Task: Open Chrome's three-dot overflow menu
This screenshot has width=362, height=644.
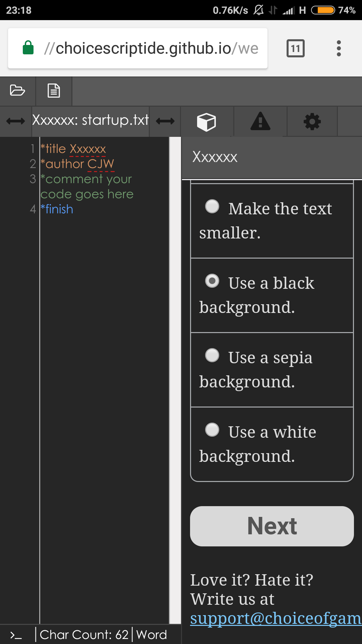Action: point(339,48)
